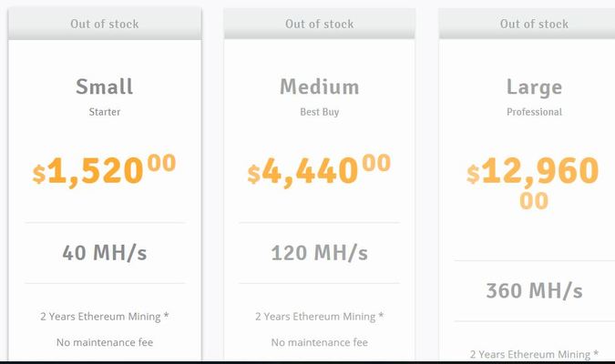Click Medium plan's No maintenance fee text
The height and width of the screenshot is (364, 615).
(x=319, y=343)
